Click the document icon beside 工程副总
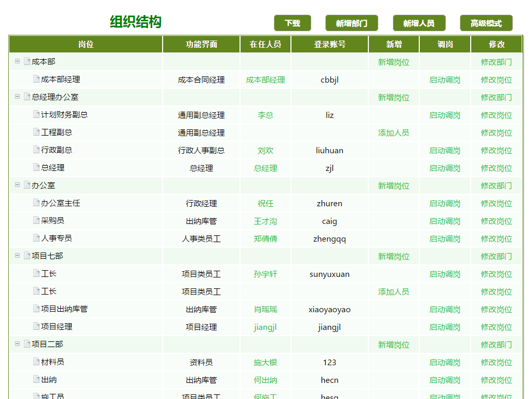The height and width of the screenshot is (399, 532). click(36, 132)
